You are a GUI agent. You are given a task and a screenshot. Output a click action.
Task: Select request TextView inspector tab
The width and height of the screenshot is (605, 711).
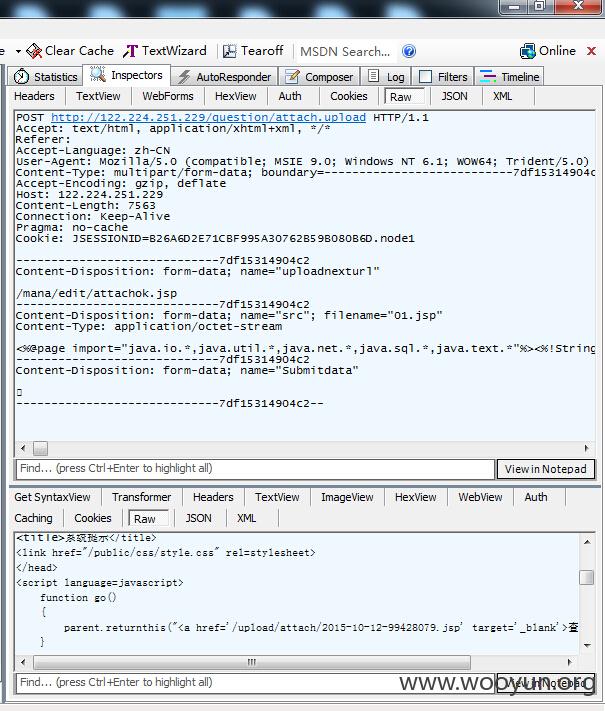pyautogui.click(x=98, y=96)
